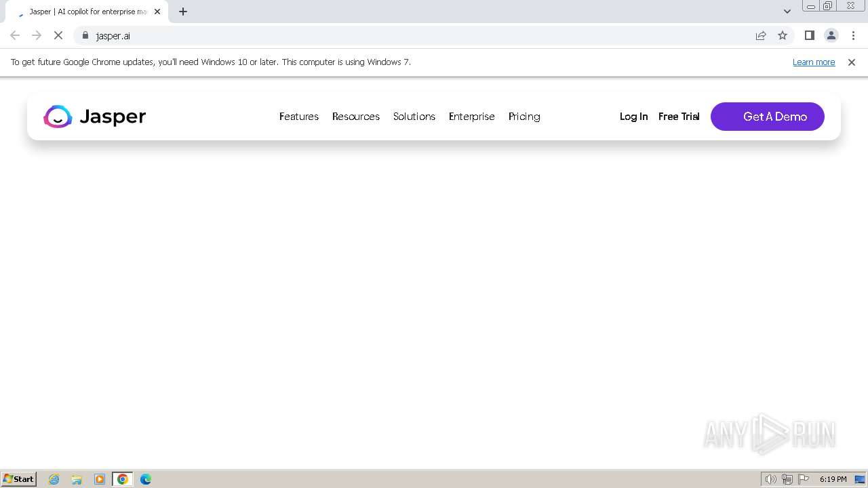868x488 pixels.
Task: Open File Explorer from the taskbar
Action: [x=77, y=479]
